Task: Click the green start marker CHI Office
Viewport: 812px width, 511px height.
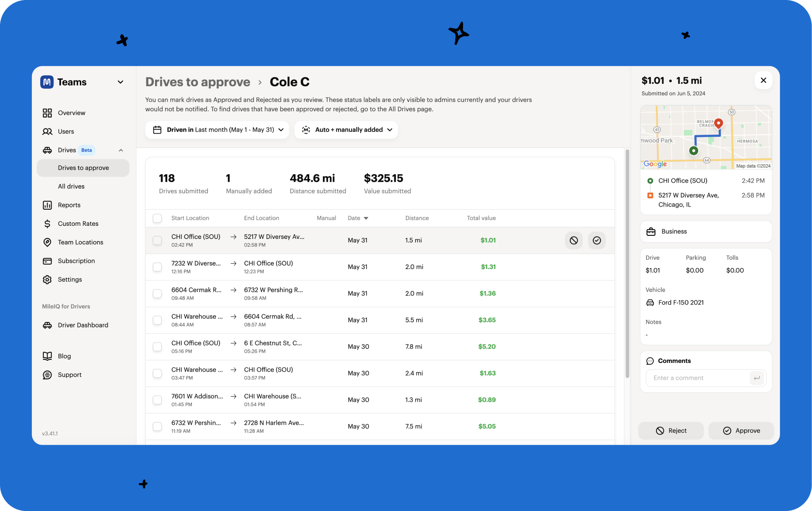Action: click(x=650, y=181)
